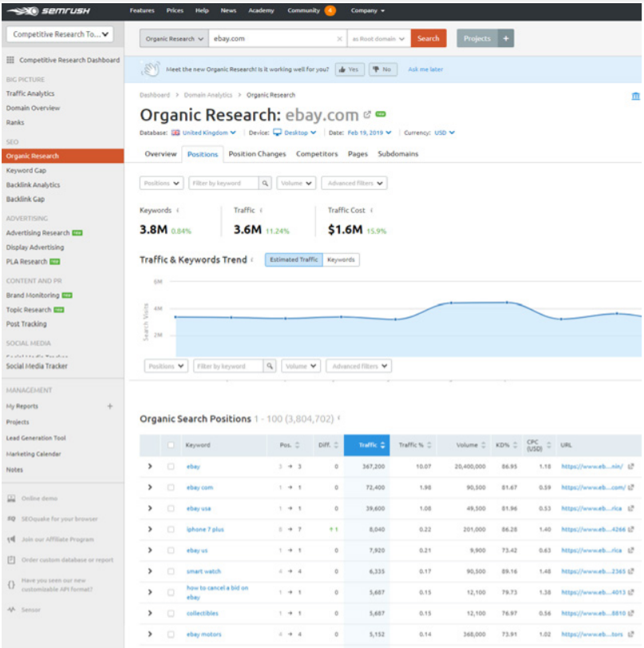644x648 pixels.
Task: Show the Keywords trend chart
Action: click(x=341, y=260)
